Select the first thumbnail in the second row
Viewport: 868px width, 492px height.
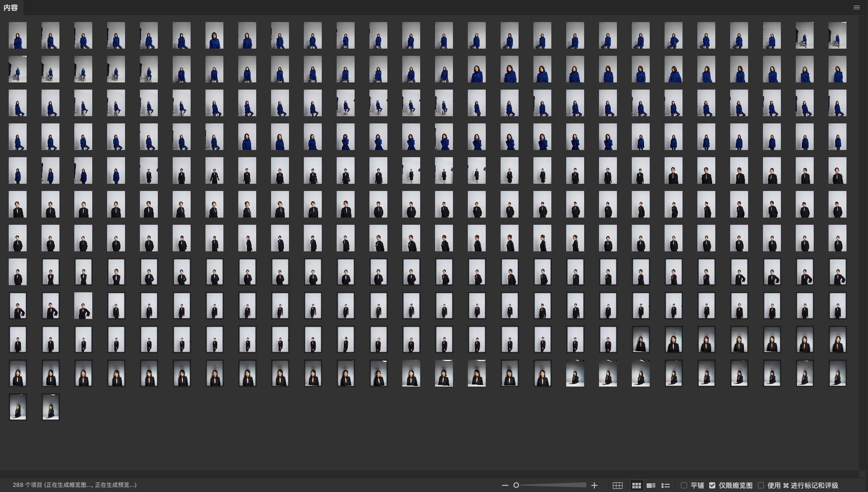tap(17, 69)
